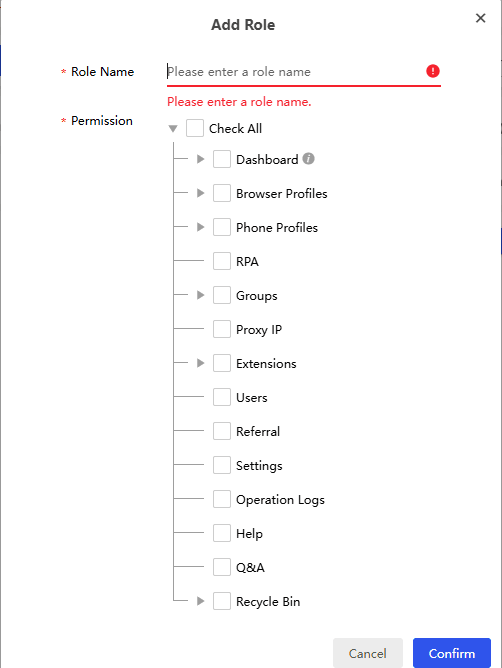The image size is (502, 668).
Task: Click the Cancel button
Action: pos(368,653)
